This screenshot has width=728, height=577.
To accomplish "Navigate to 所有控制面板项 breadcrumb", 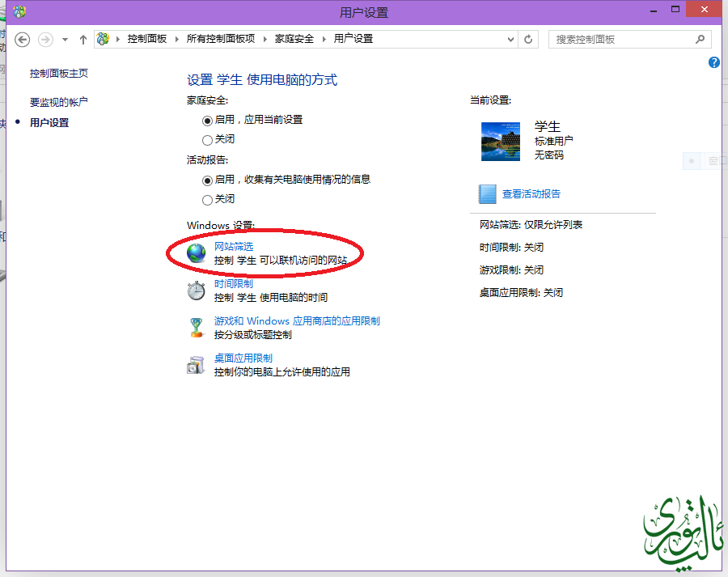I will click(221, 39).
